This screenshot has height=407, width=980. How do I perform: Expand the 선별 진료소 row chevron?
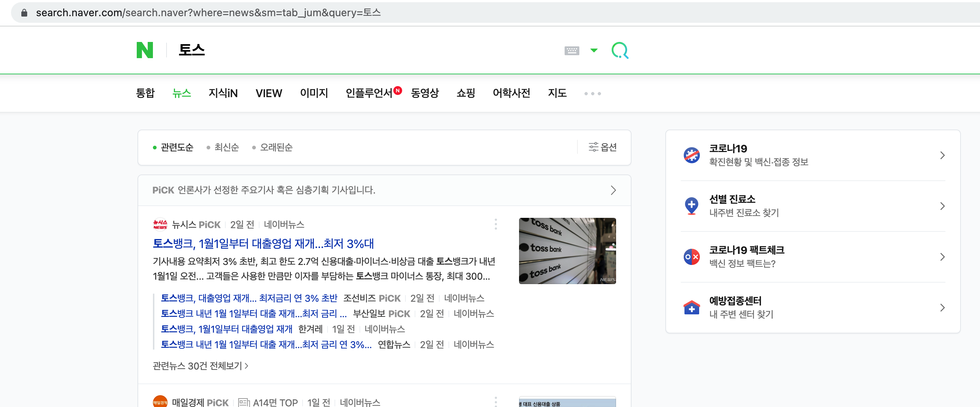[942, 206]
